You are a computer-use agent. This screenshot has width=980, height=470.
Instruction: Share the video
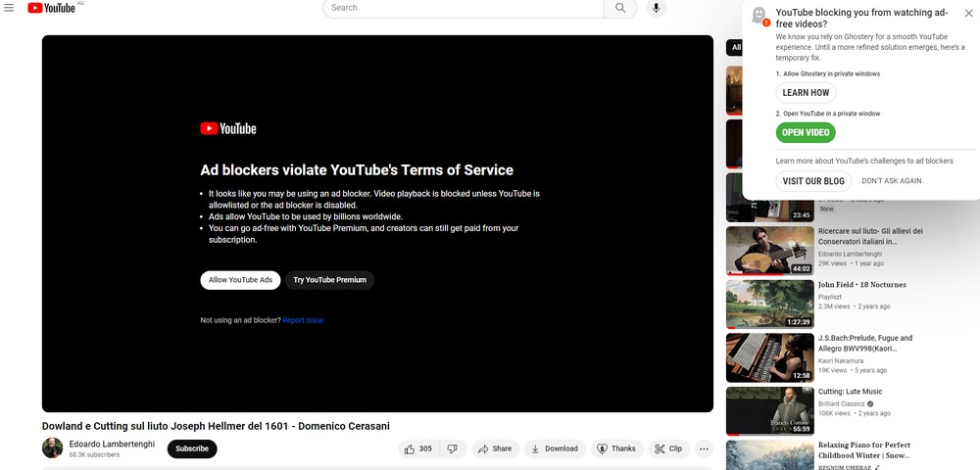coord(495,448)
